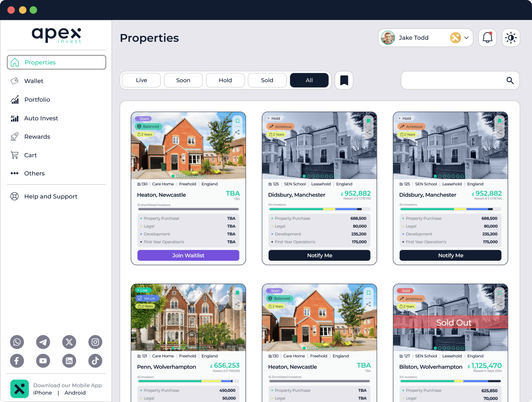Open the Telegram social icon
Viewport: 532px width, 402px height.
tap(43, 342)
